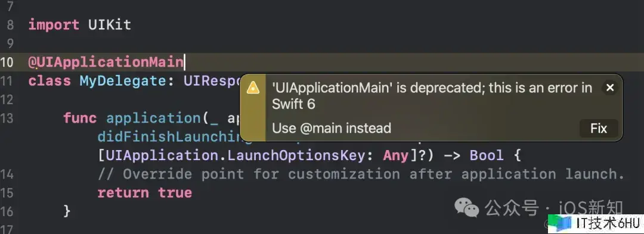Viewport: 644px width, 234px height.
Task: Click the WeChat logo icon in the watermark
Action: (466, 208)
